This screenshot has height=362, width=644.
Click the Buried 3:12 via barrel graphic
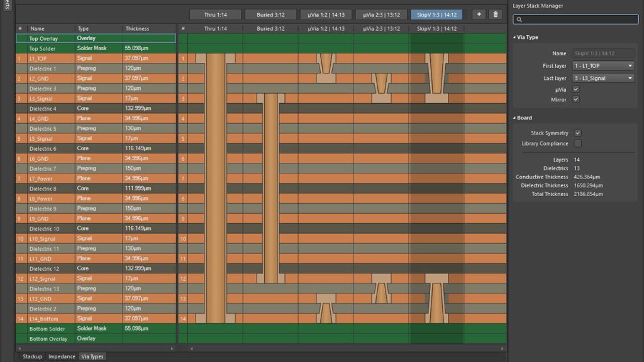click(x=270, y=189)
